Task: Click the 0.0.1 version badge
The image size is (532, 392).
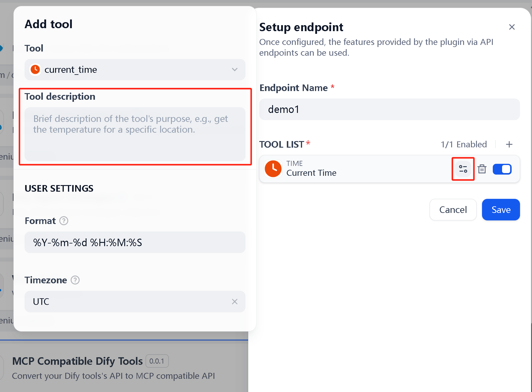Action: coord(157,361)
